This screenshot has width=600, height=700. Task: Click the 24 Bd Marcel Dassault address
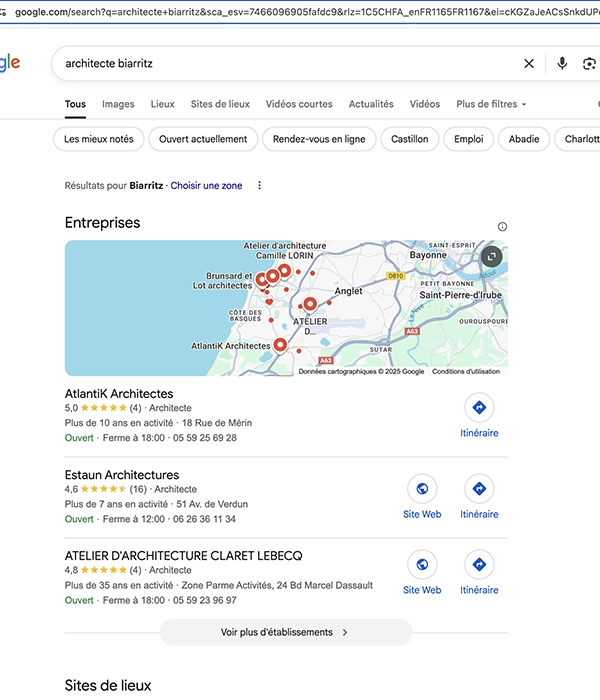coord(325,585)
